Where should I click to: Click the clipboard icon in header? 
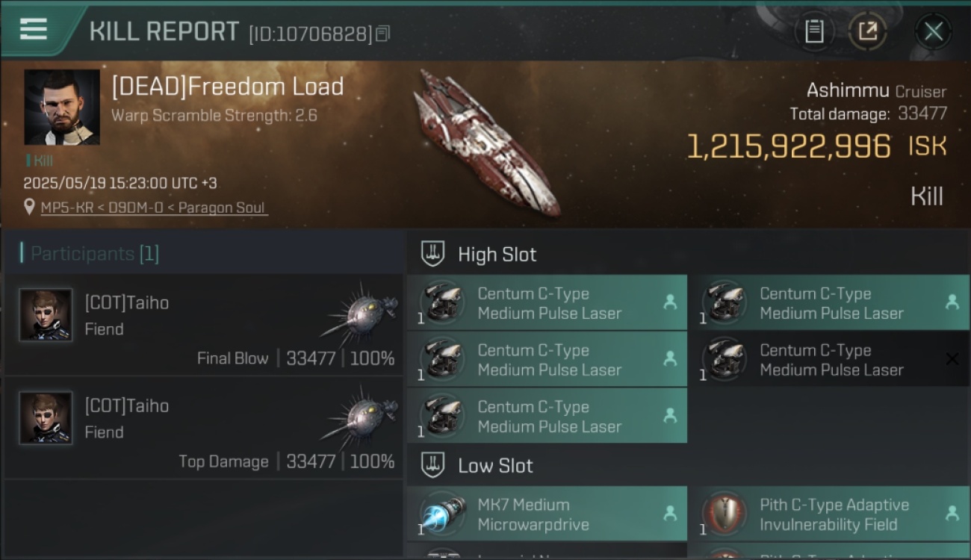(x=813, y=31)
